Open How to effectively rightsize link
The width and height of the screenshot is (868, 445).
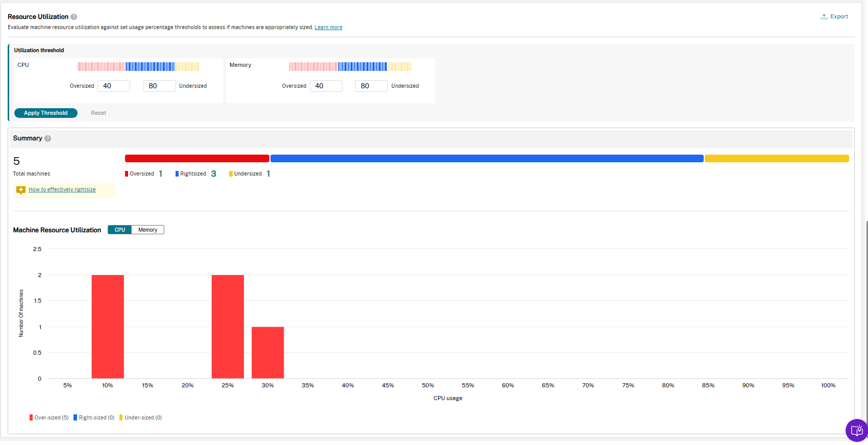(x=62, y=190)
